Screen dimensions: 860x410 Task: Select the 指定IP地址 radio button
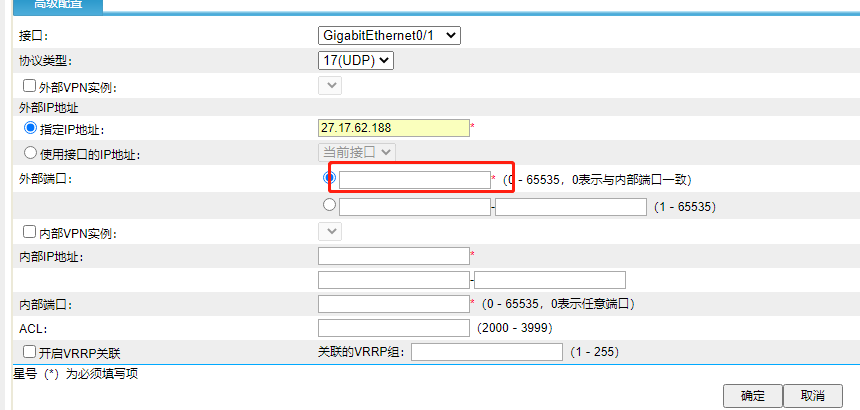(x=30, y=129)
